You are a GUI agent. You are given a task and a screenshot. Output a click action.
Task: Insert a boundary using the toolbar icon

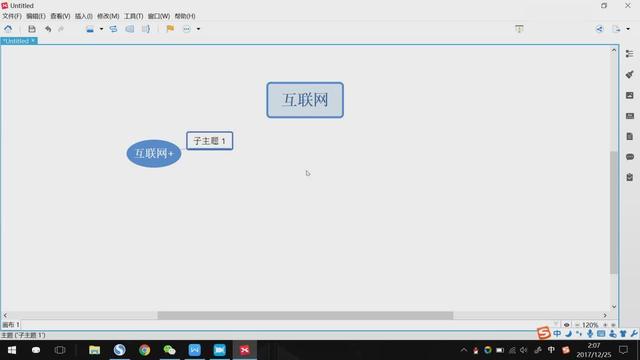coord(130,29)
